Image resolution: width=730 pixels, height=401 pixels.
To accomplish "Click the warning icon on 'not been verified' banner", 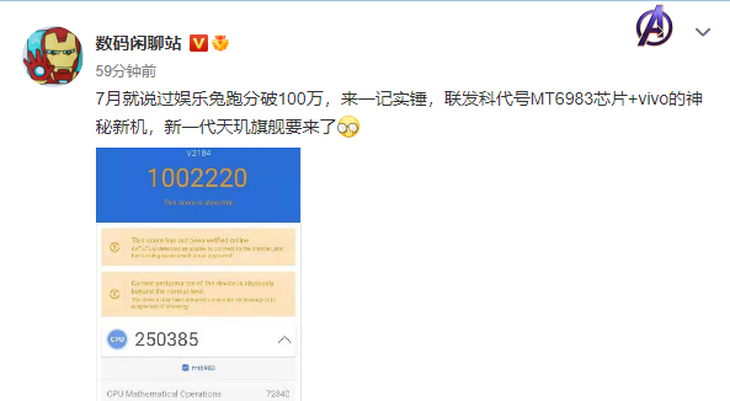I will (115, 247).
